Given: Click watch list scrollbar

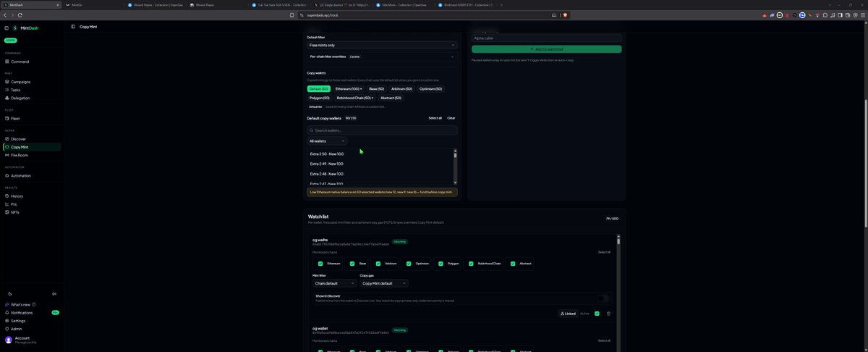Looking at the screenshot, I should pos(618,240).
